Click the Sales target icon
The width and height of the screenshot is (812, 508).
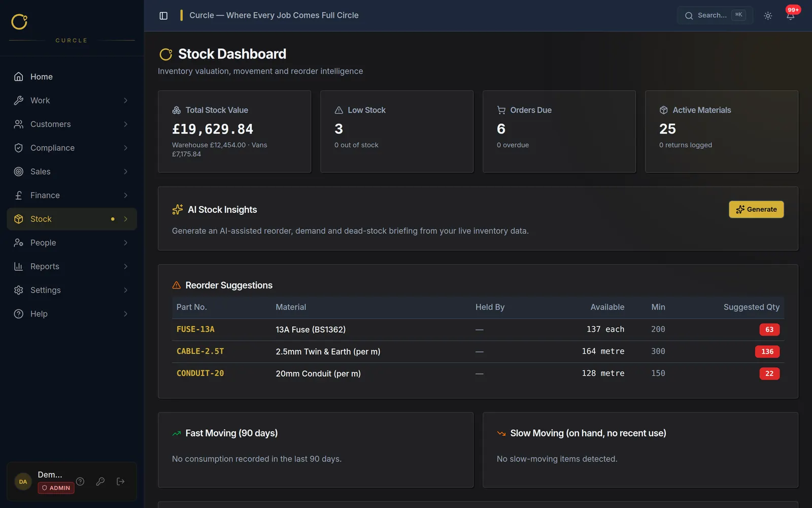point(19,172)
